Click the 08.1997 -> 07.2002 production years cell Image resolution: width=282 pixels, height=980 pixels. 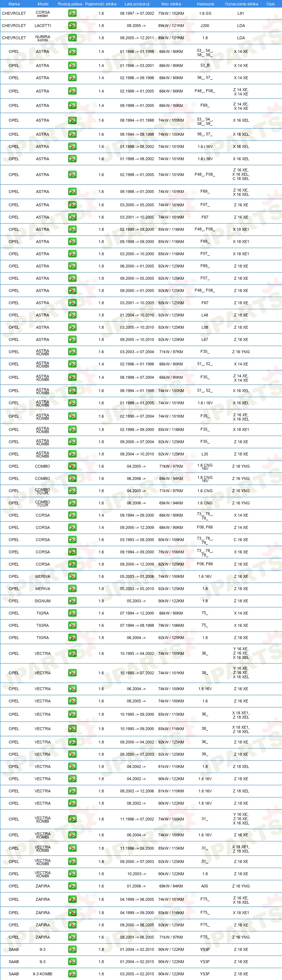coord(137,13)
